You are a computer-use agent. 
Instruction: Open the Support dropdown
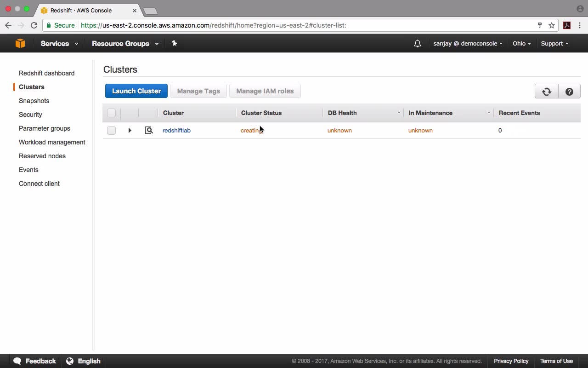[554, 44]
